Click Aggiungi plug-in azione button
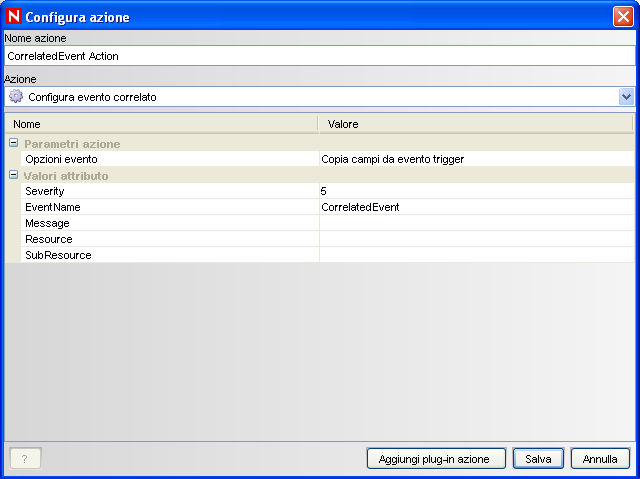 [x=436, y=459]
